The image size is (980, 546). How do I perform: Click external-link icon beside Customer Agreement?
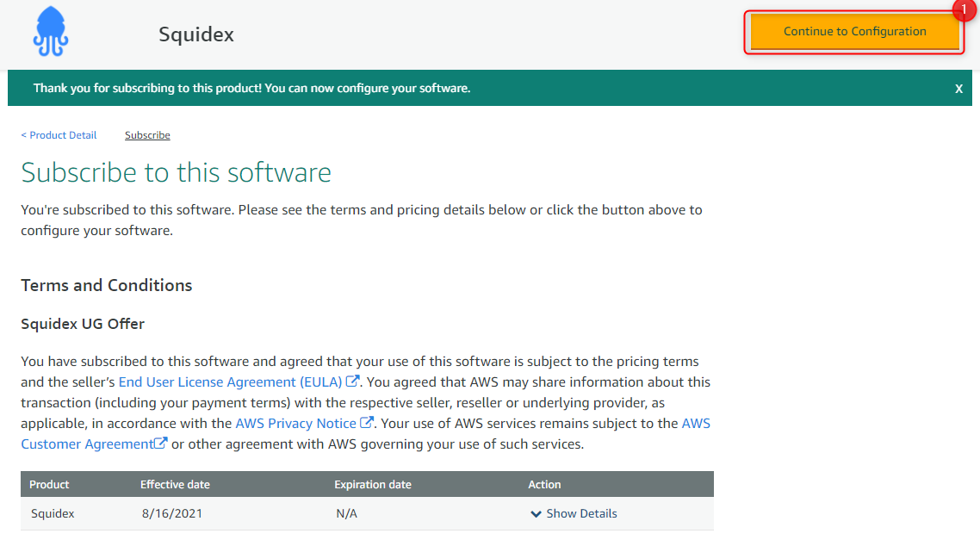(161, 443)
